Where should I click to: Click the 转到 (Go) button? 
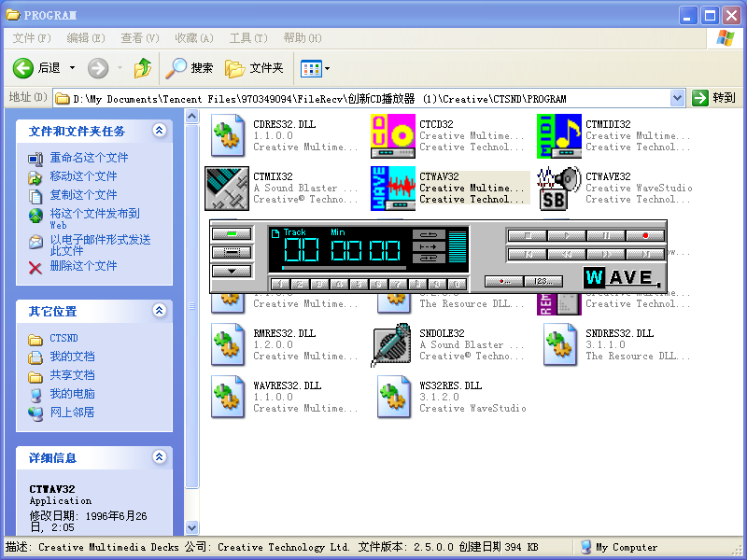point(714,98)
